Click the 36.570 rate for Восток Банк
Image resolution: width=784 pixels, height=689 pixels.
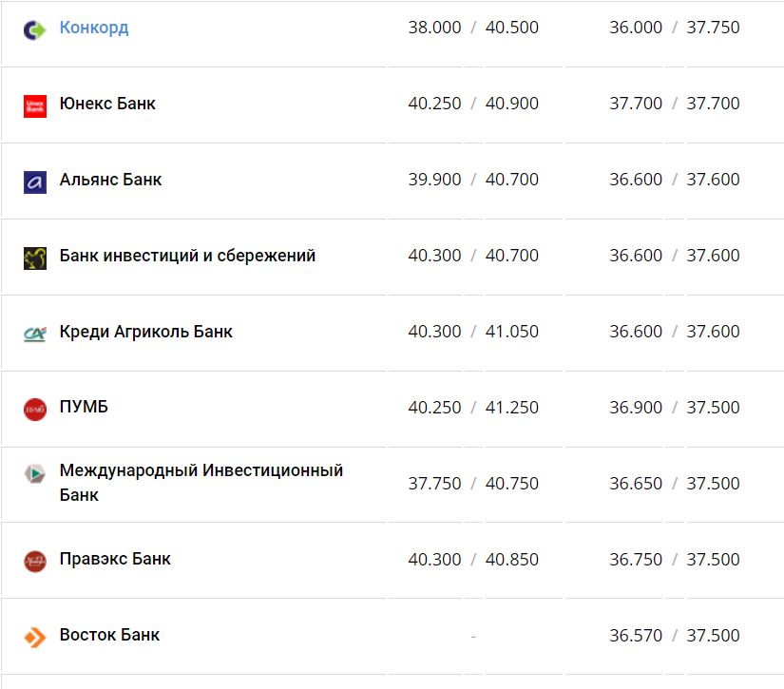pos(637,635)
